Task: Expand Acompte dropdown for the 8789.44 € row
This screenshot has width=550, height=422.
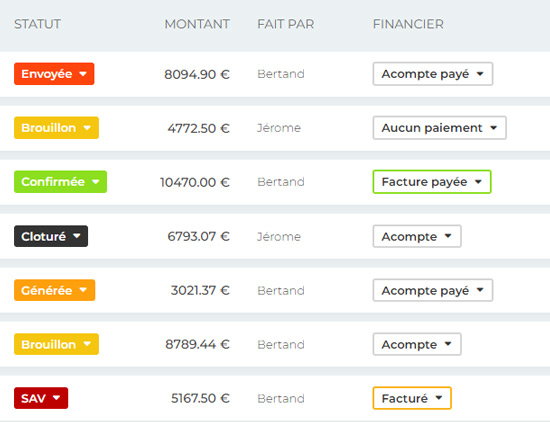Action: pyautogui.click(x=417, y=344)
